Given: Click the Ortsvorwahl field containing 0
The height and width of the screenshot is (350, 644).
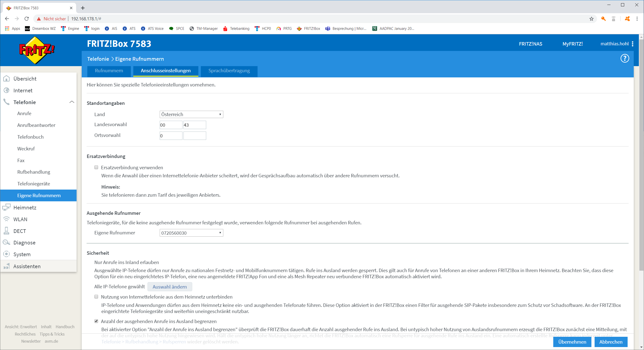Looking at the screenshot, I should tap(171, 136).
